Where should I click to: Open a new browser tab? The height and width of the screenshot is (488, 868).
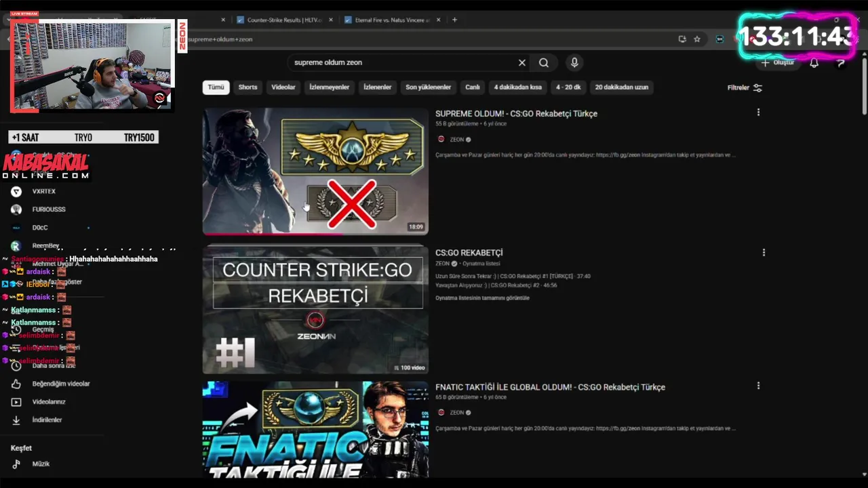(454, 20)
